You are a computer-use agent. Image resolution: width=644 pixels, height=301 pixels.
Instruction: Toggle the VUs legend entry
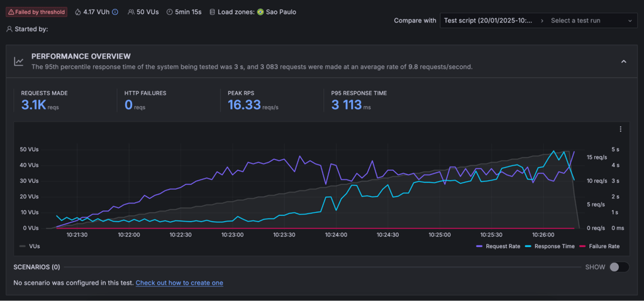[x=30, y=246]
